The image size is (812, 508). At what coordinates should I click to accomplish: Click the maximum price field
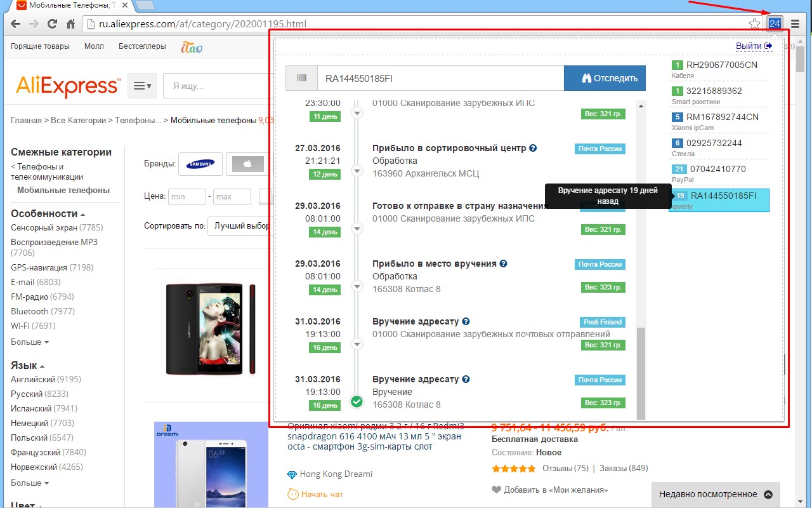[232, 197]
